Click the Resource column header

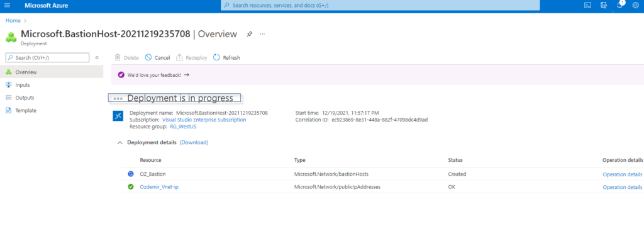150,160
